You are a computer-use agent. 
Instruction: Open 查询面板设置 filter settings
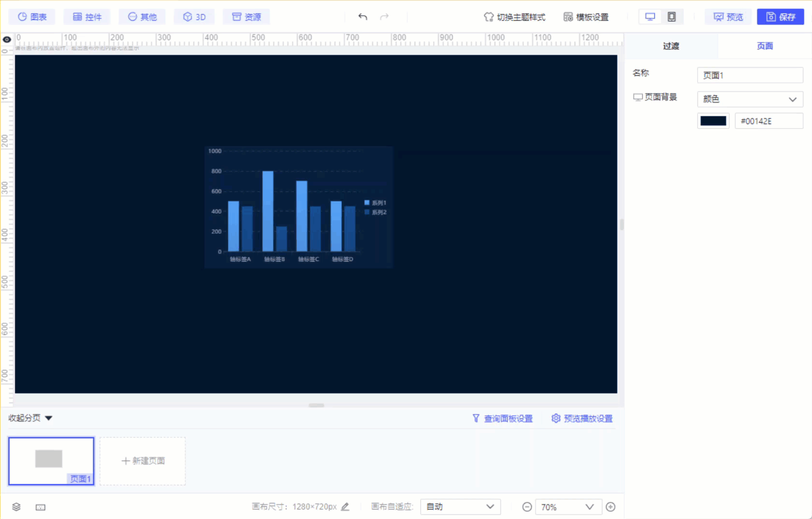(x=503, y=418)
